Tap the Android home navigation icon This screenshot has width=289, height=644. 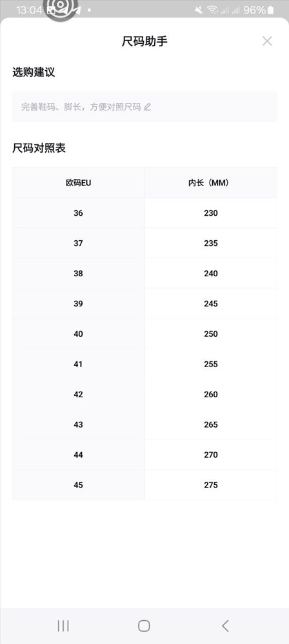tap(144, 625)
